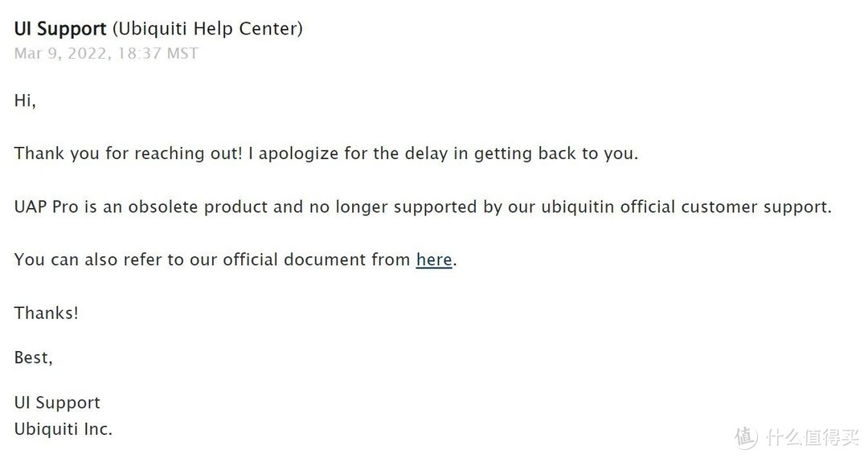Screen dimensions: 868x458
Task: Click the "UI Support" signature line
Action: click(x=57, y=403)
